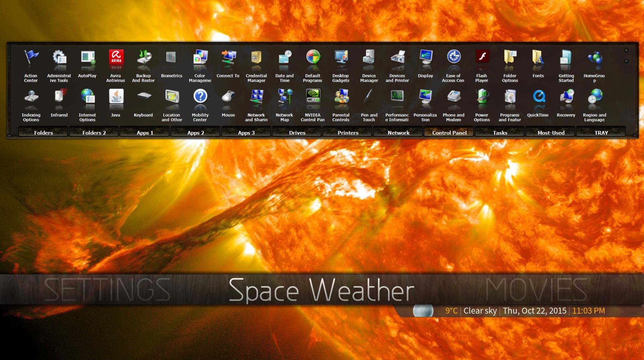
Task: Open the Device Manager icon
Action: click(x=369, y=57)
